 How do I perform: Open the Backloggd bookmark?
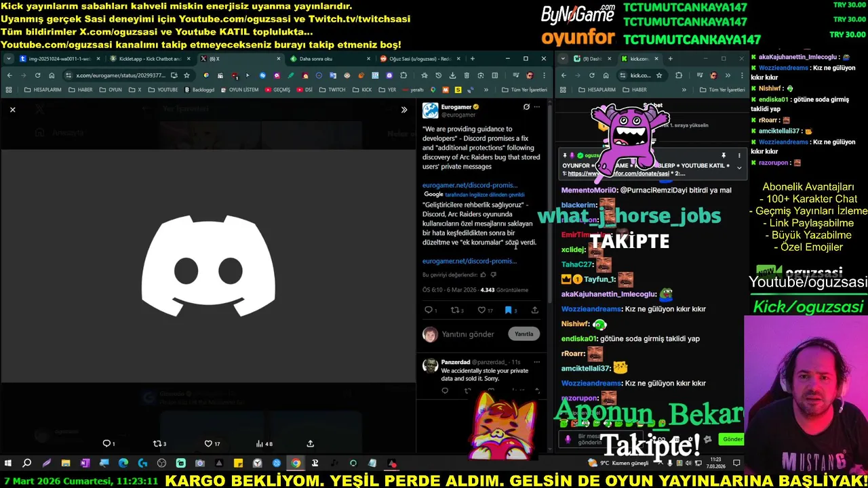[x=199, y=89]
